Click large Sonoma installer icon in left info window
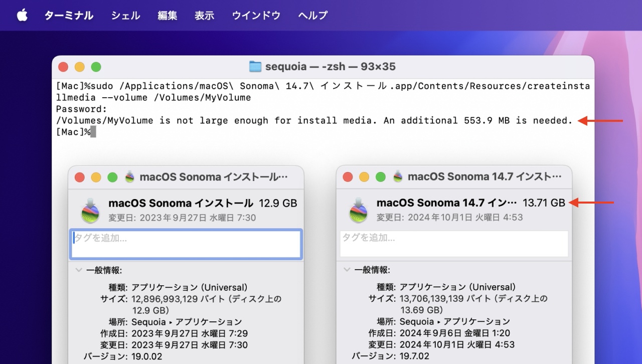The height and width of the screenshot is (364, 642). [90, 210]
